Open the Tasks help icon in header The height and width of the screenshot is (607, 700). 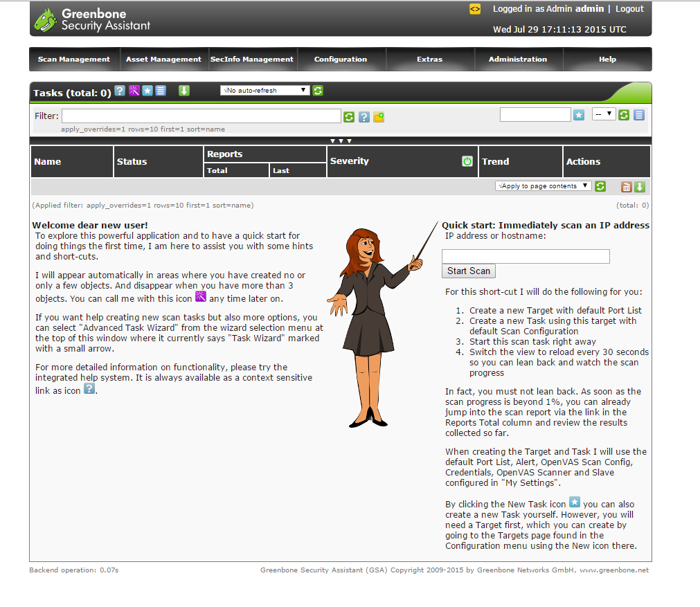[x=120, y=91]
